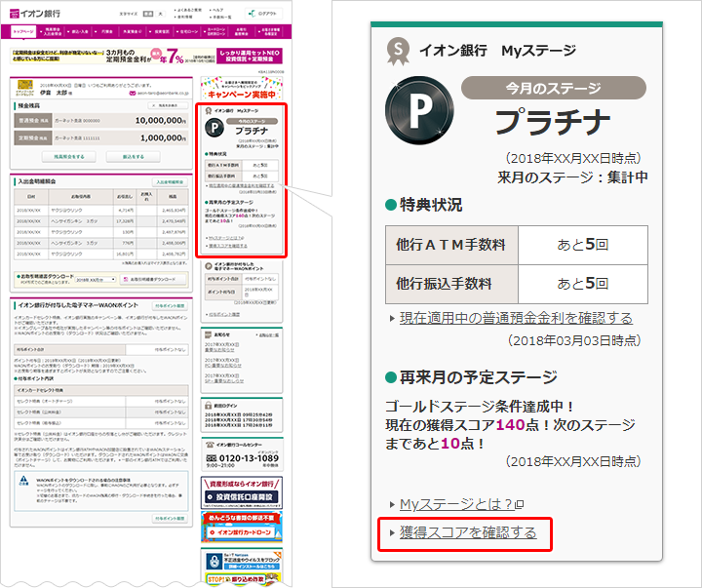
Task: Click the STOP 振り込め詐欺 banner
Action: (x=242, y=579)
